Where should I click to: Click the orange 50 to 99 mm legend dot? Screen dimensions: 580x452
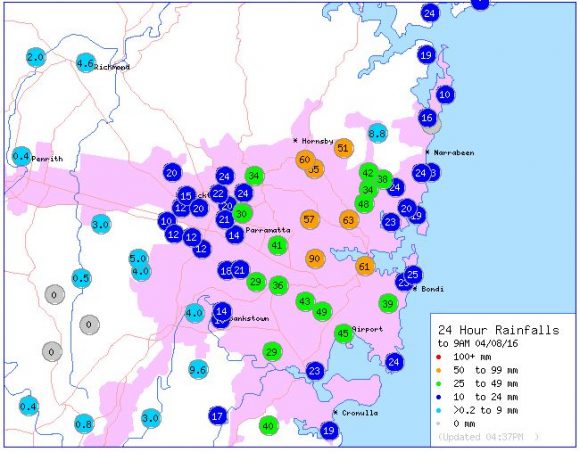pyautogui.click(x=439, y=370)
